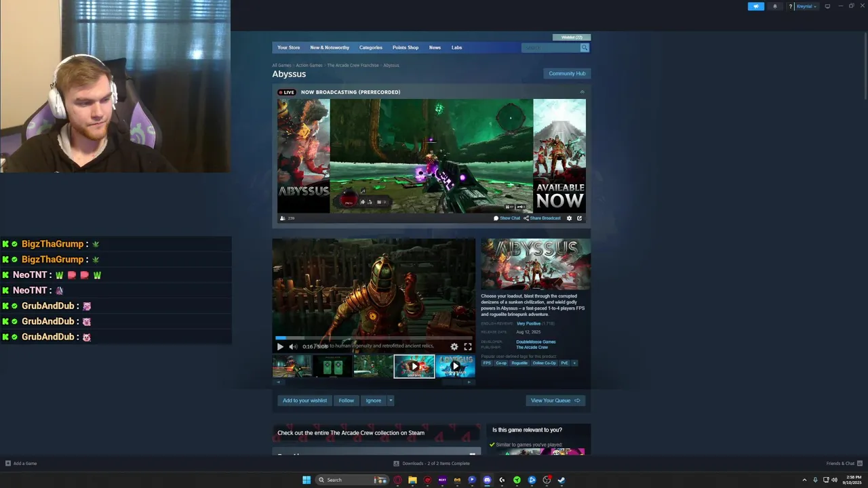The image size is (868, 488).
Task: Click The Arcade Crew Franchise breadcrumb
Action: pyautogui.click(x=353, y=65)
